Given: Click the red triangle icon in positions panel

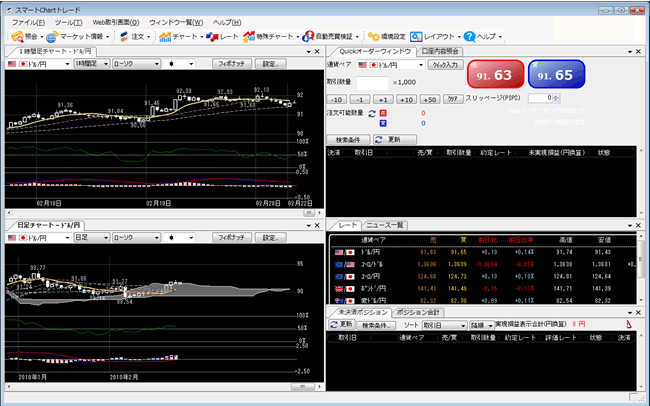Looking at the screenshot, I should (629, 324).
